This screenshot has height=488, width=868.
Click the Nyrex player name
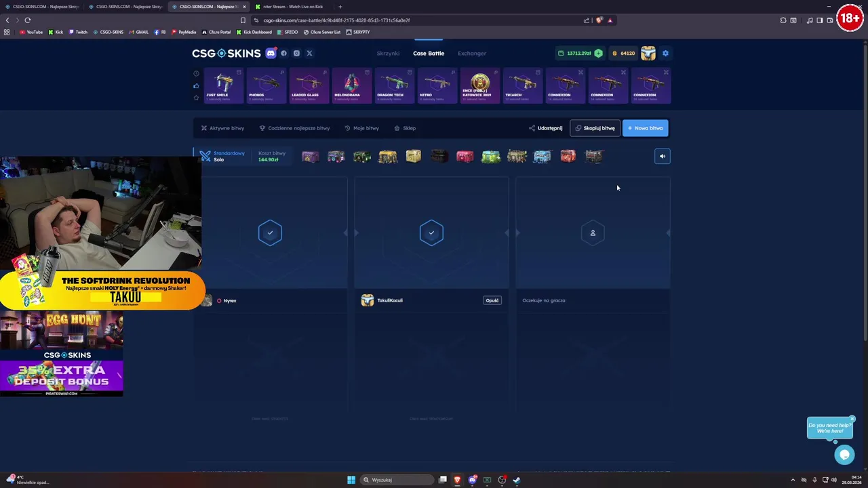click(230, 301)
